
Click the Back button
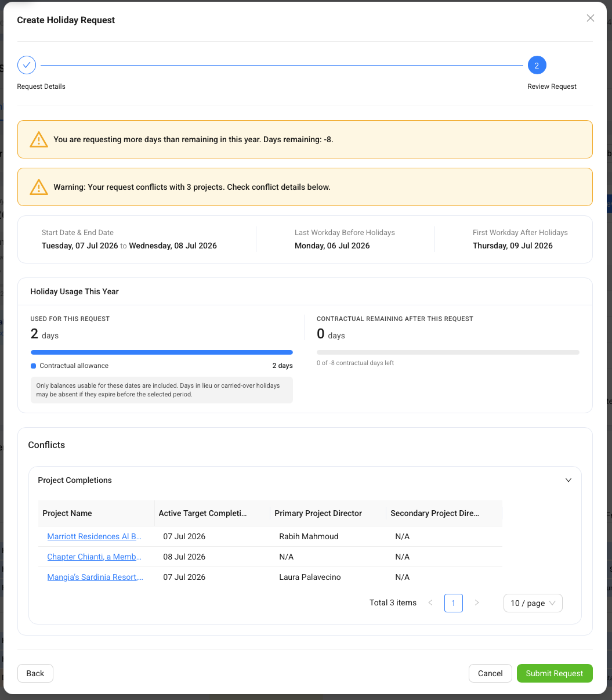click(35, 673)
